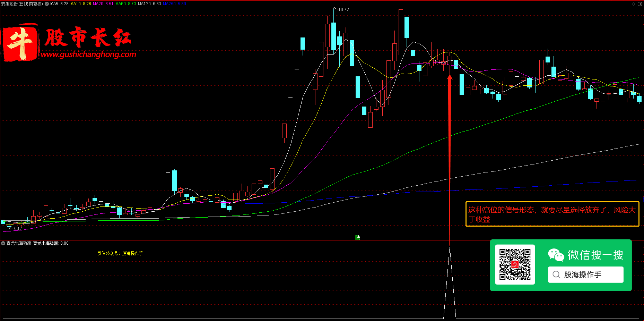This screenshot has height=321, width=644.
Task: Select the magenta MA20: 8.51 label
Action: pos(103,4)
